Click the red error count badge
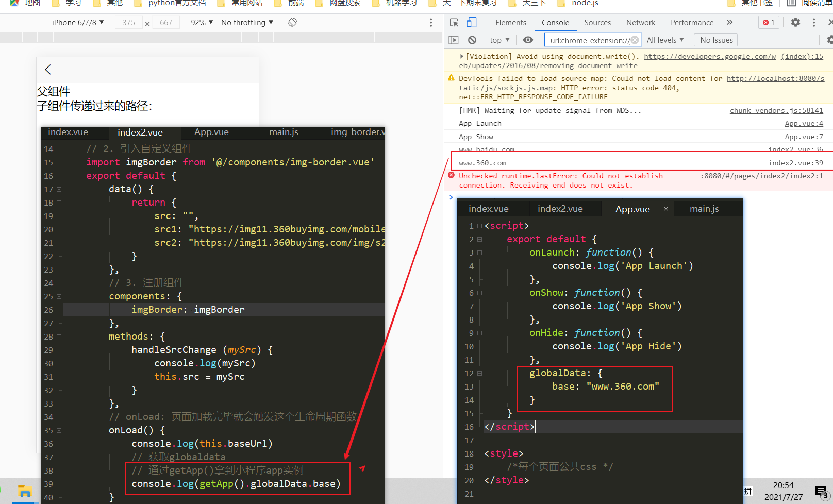This screenshot has width=833, height=504. (769, 22)
